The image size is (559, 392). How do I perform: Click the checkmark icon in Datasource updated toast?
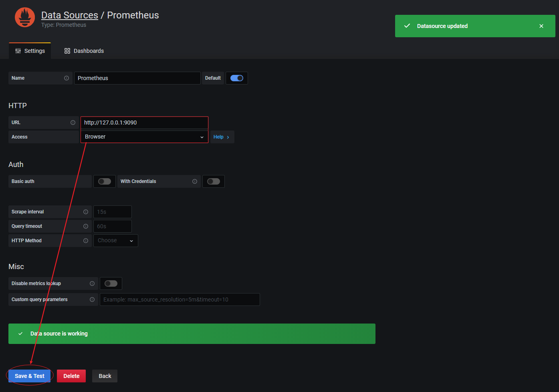407,26
